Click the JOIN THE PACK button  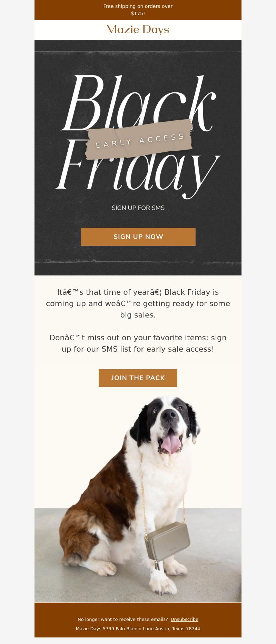point(138,378)
